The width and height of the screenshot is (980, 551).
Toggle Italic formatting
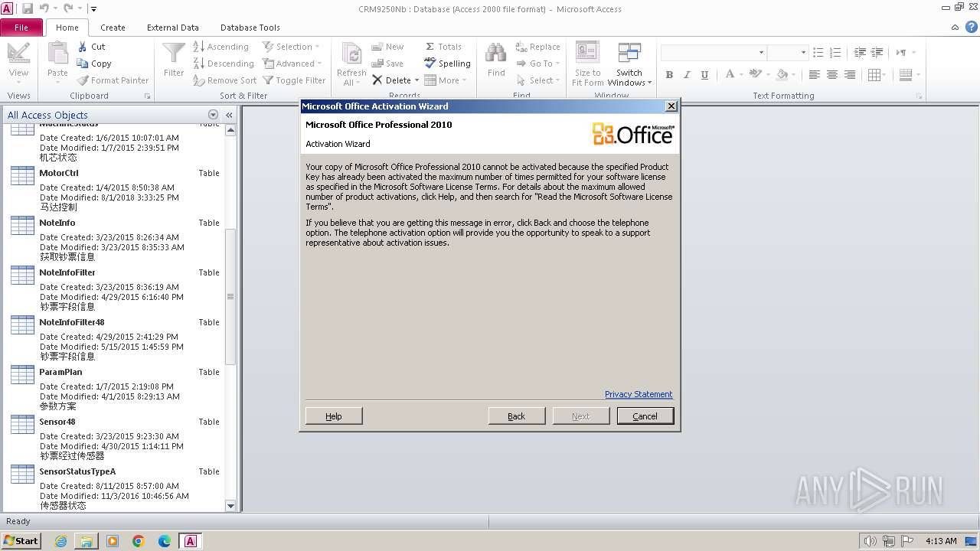click(x=687, y=75)
